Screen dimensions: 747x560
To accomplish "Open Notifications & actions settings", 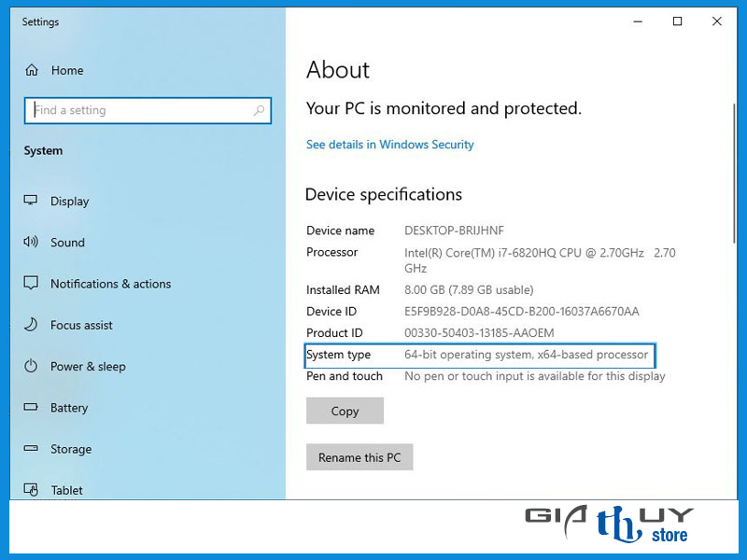I will point(110,284).
